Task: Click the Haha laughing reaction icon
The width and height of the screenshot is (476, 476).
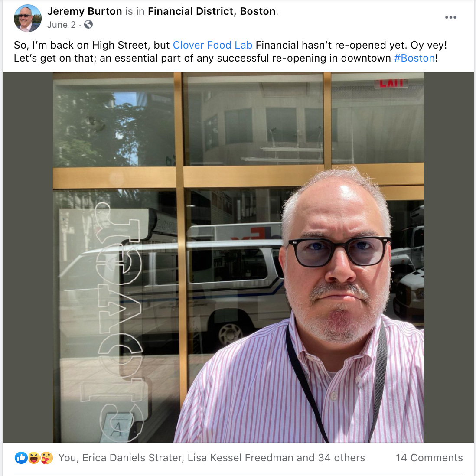Action: 34,458
